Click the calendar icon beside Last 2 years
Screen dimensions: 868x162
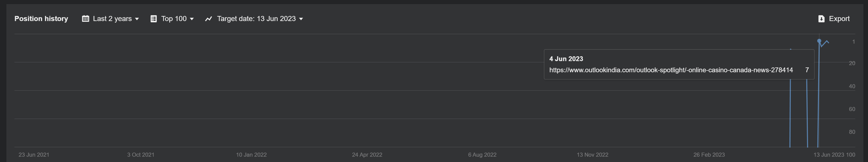click(86, 19)
